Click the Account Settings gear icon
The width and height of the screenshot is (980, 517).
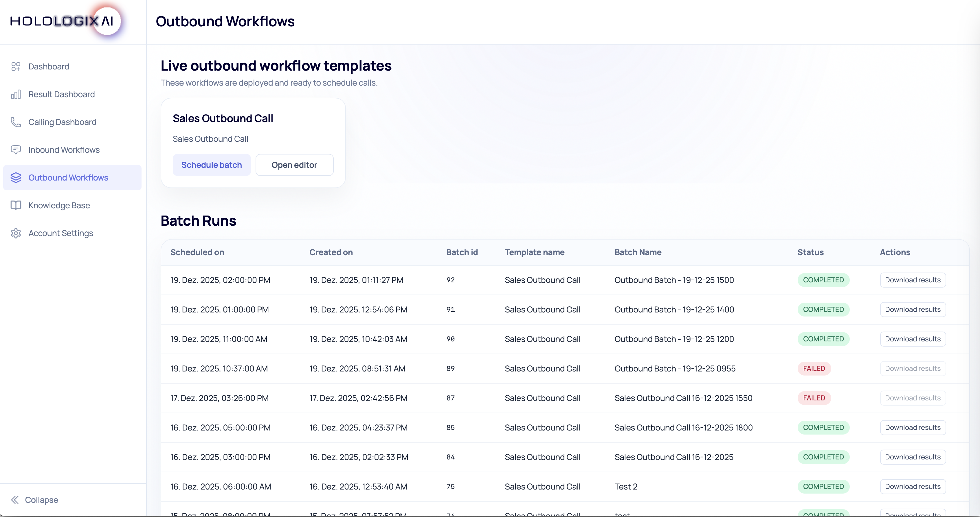pos(16,233)
